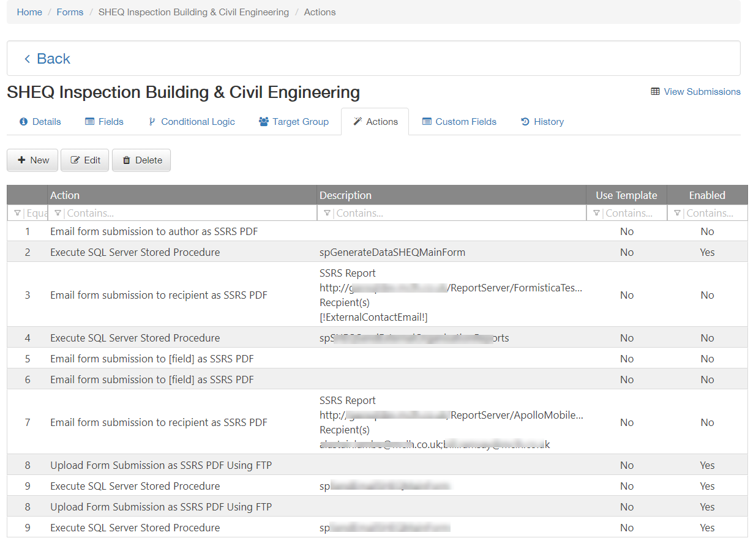Click the filter icon in Enabled column
Screen dimensions: 756x557
click(x=677, y=213)
